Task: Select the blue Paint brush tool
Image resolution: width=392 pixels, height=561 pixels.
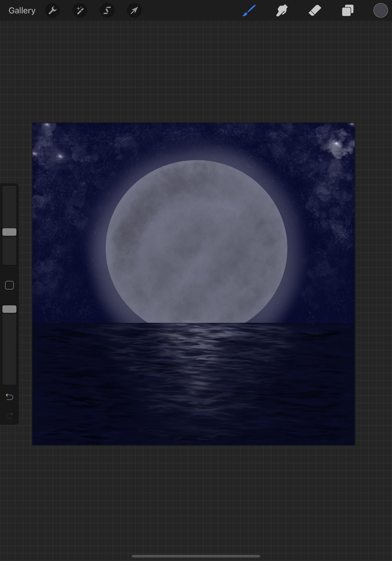Action: (249, 10)
